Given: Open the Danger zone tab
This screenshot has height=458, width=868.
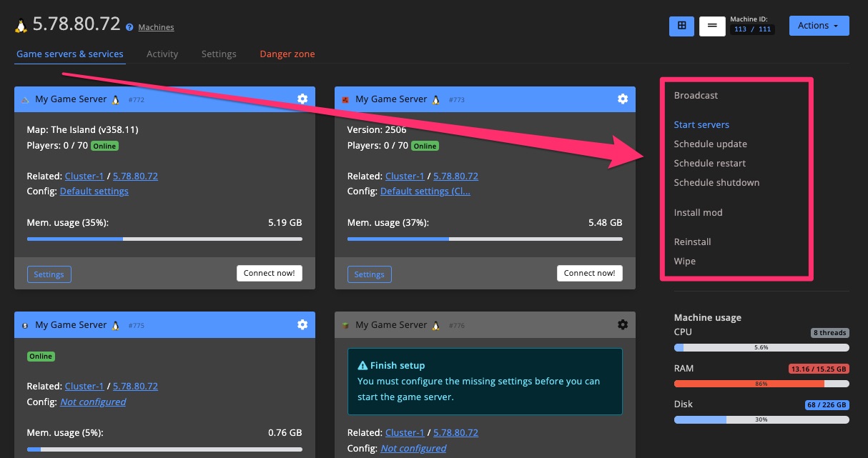Looking at the screenshot, I should point(287,54).
